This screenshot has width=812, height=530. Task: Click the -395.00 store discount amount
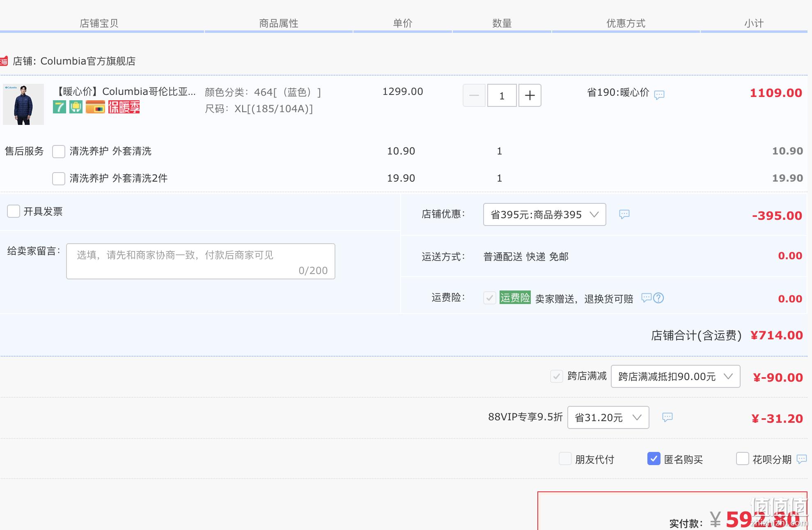tap(777, 216)
